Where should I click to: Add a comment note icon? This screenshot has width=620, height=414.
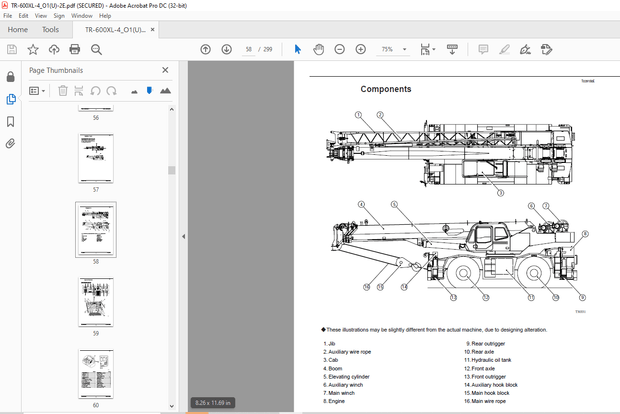483,49
